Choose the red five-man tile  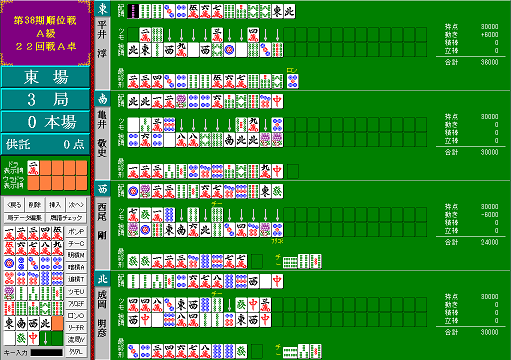point(9,248)
